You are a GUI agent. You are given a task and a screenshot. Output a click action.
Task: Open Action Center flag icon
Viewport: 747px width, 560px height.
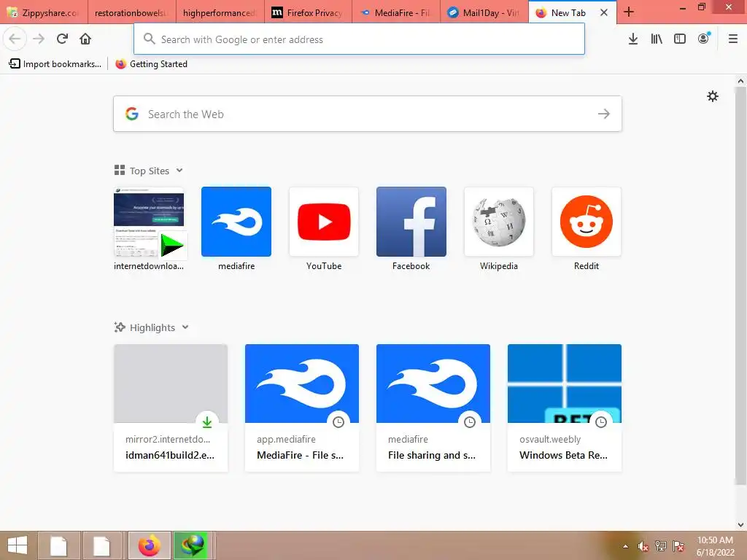[678, 545]
